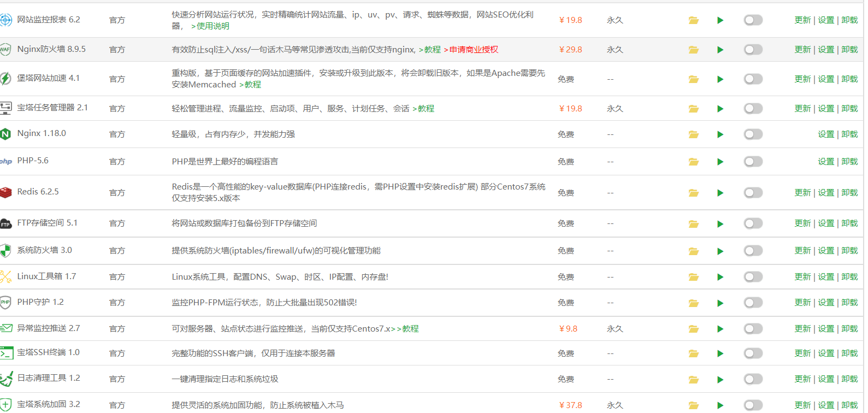Select plugin name PHP守护 1.2
Image resolution: width=868 pixels, height=413 pixels.
click(40, 302)
